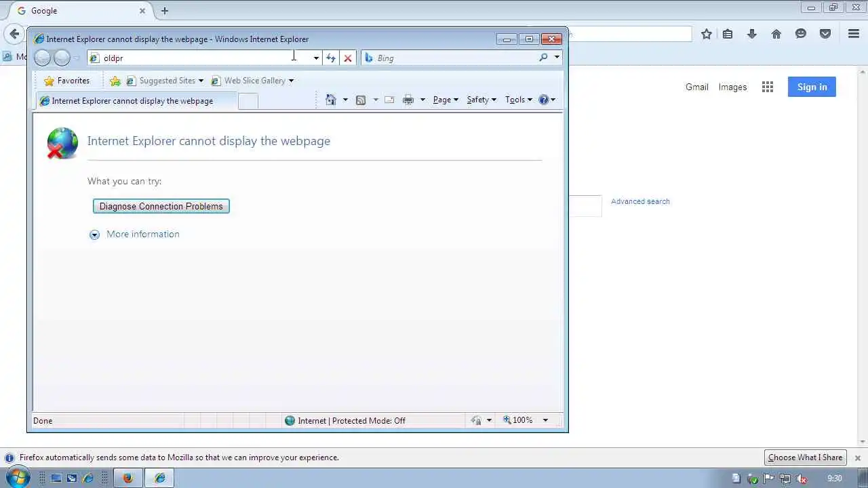The image size is (868, 488).
Task: Click the Firefox Pocket icon
Action: [825, 34]
